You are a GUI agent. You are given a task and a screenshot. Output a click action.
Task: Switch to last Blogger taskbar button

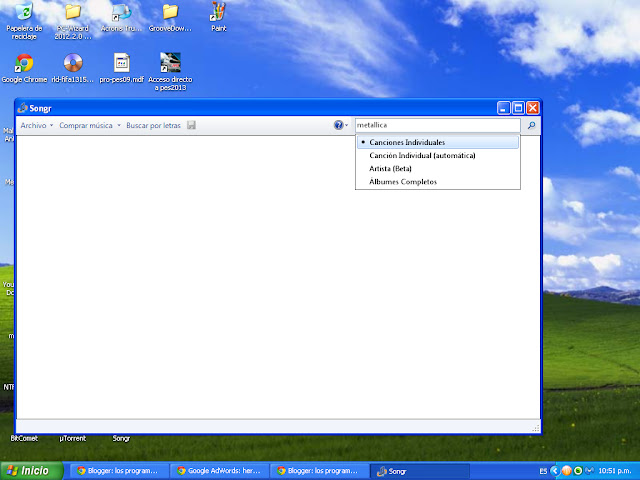319,471
